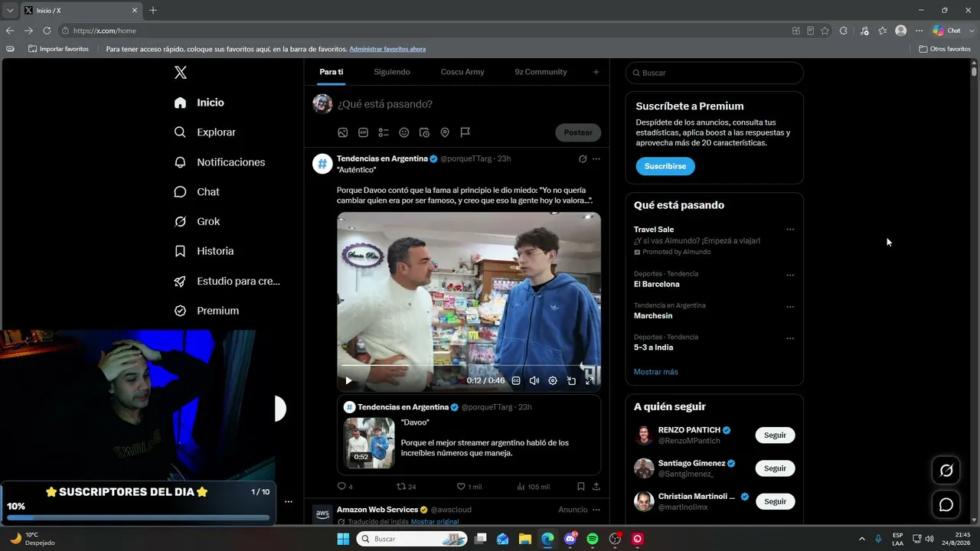Viewport: 980px width, 551px height.
Task: Open Chat in the X sidebar
Action: pos(197,192)
